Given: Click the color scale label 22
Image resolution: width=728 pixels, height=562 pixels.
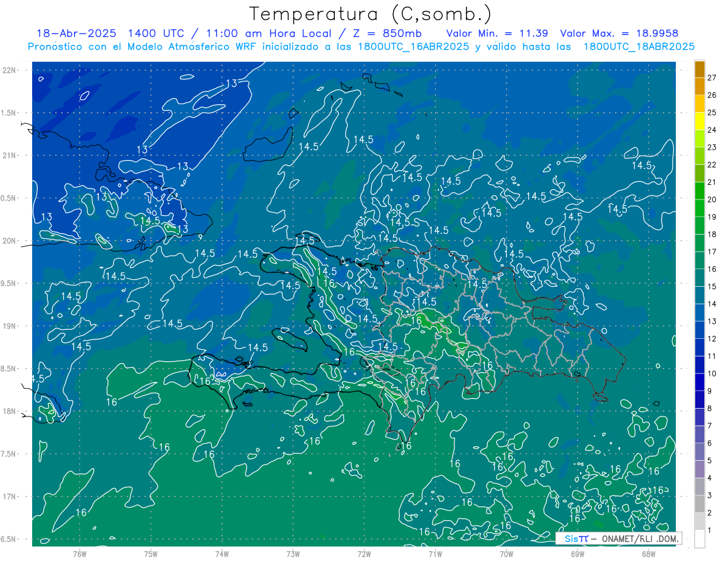Looking at the screenshot, I should (712, 164).
